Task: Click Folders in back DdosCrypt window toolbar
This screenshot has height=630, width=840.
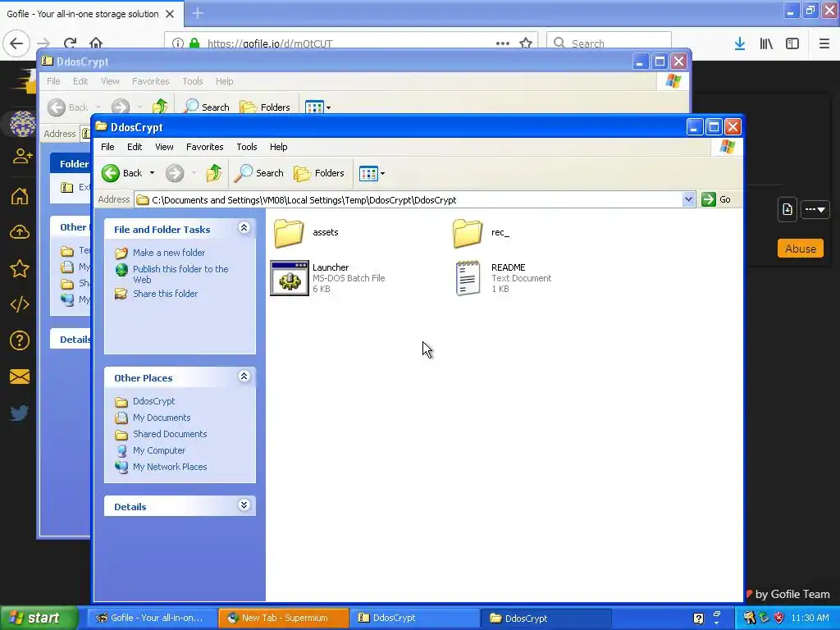Action: pyautogui.click(x=265, y=107)
